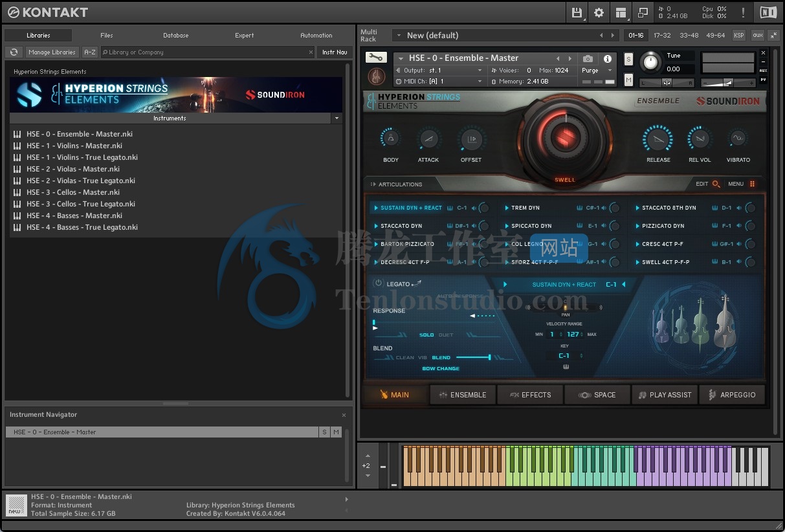Click speaker volume icon for Pizzicato Dyn

pos(739,227)
